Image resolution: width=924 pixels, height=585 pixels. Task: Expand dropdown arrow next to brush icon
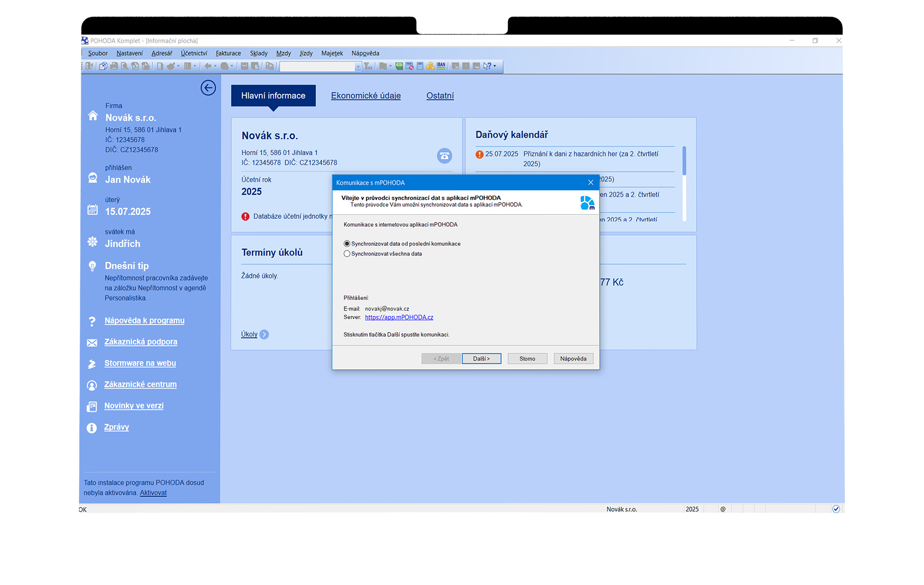tap(179, 66)
